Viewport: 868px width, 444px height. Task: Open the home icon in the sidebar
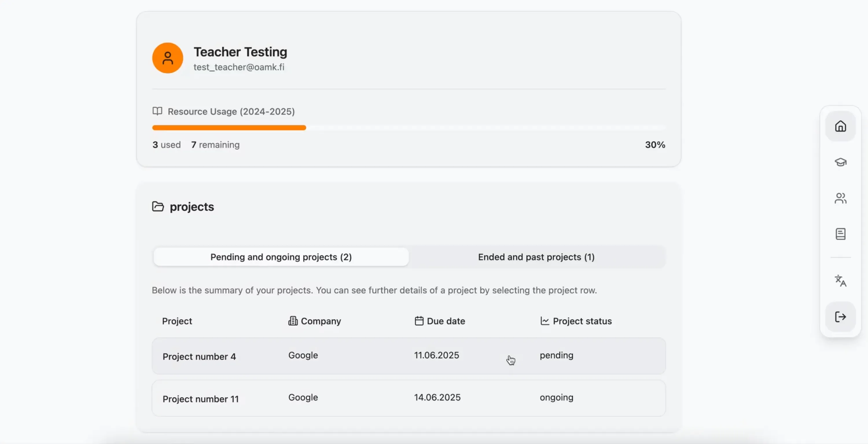(x=841, y=127)
